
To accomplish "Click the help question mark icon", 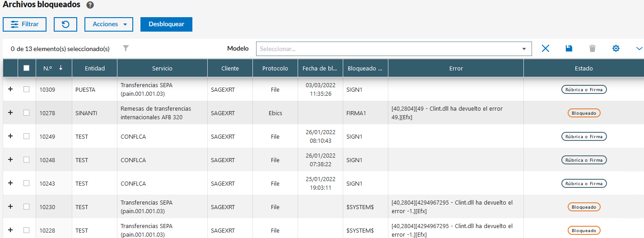I will click(90, 5).
